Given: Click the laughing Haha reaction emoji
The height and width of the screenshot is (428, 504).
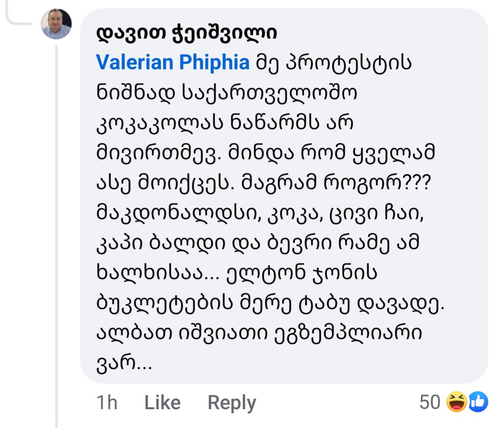Looking at the screenshot, I should pos(456,402).
